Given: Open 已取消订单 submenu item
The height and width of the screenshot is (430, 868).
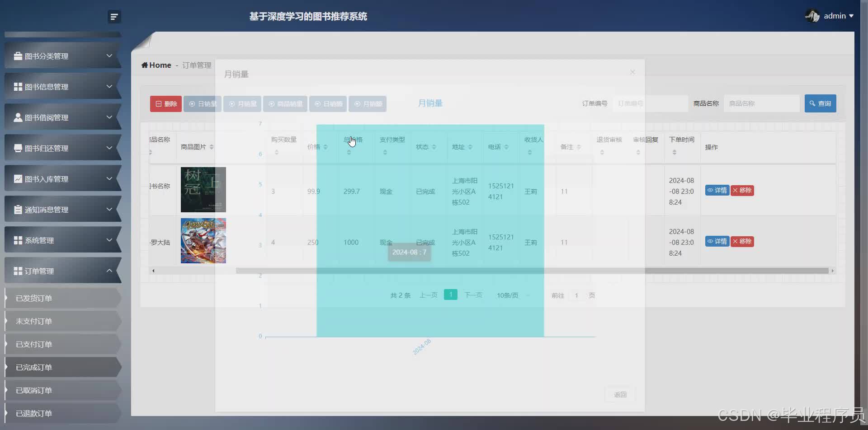Looking at the screenshot, I should [63, 390].
